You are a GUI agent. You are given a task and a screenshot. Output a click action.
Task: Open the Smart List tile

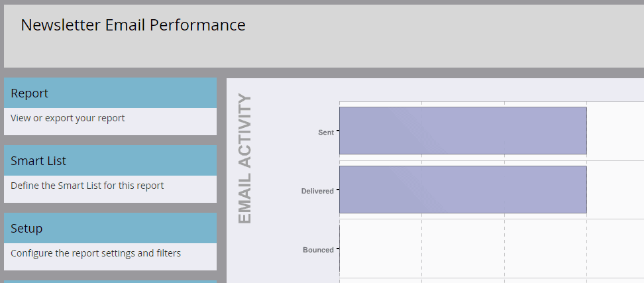(110, 161)
